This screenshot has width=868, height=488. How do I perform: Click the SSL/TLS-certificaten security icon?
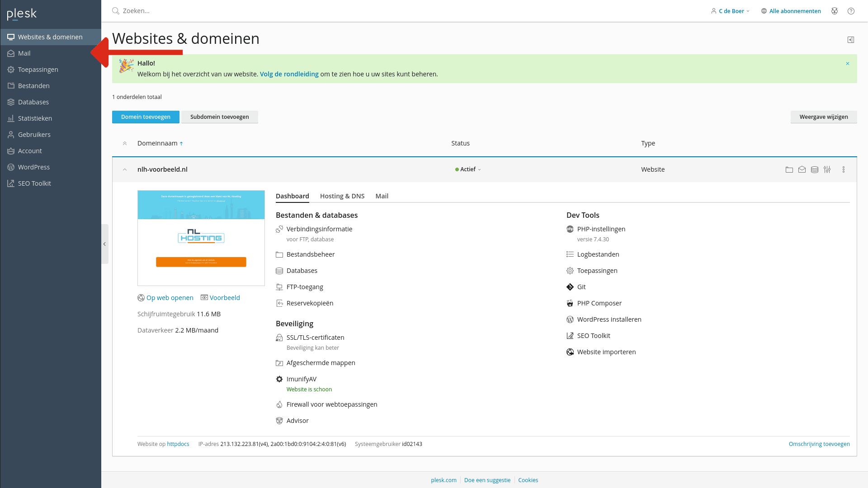(x=279, y=337)
